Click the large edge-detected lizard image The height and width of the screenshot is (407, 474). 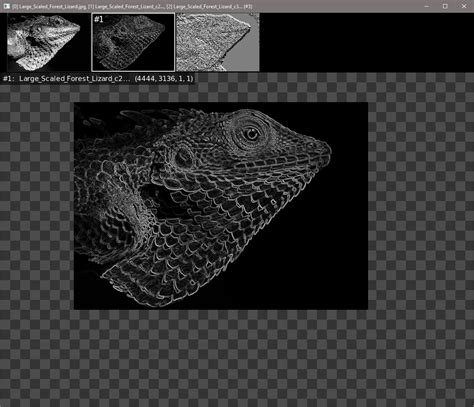coord(221,206)
